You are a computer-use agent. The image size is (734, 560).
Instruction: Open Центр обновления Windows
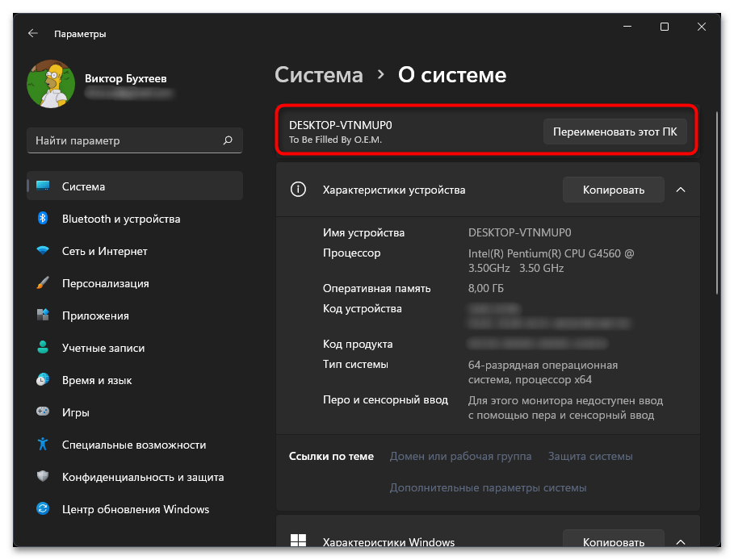coord(135,509)
